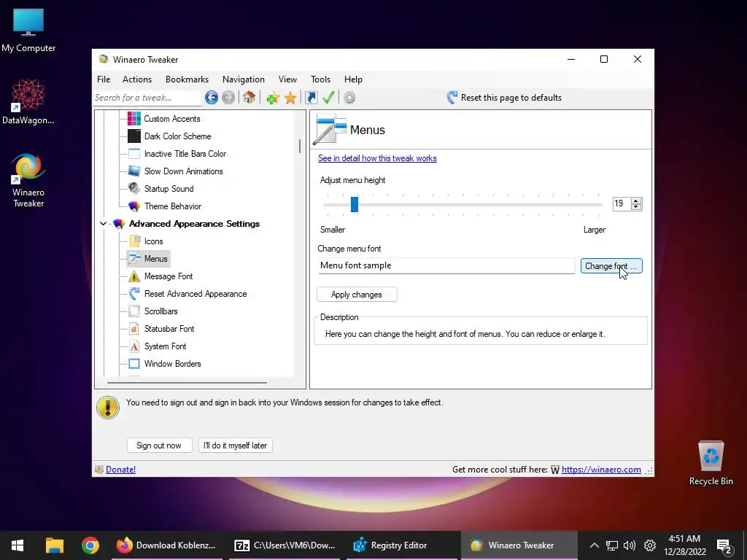Click the Search for a tweak field

147,98
